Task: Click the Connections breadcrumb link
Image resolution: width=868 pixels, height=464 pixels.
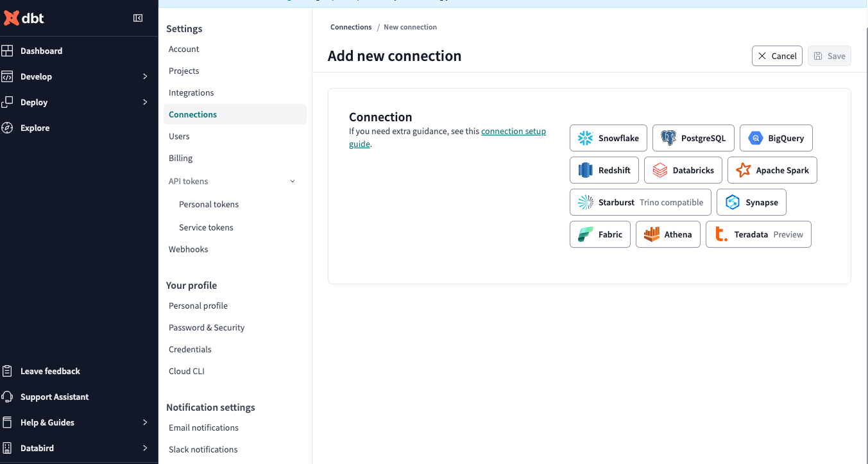Action: tap(351, 27)
